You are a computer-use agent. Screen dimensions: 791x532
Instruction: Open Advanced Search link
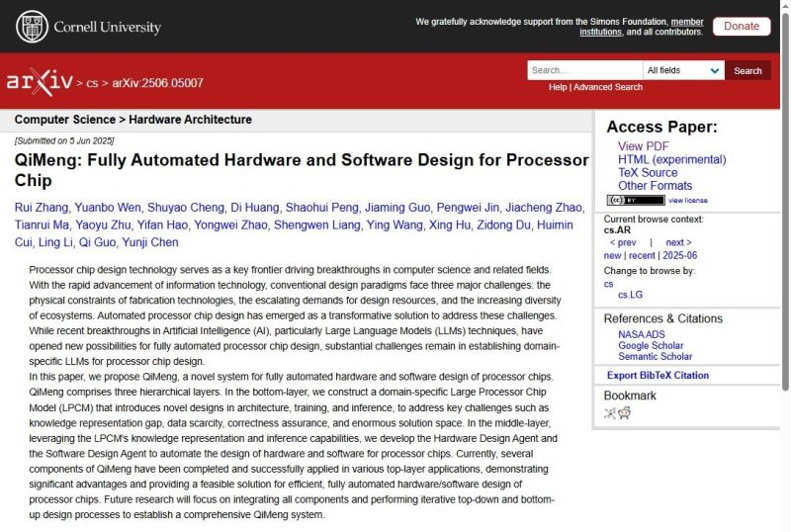(x=608, y=87)
